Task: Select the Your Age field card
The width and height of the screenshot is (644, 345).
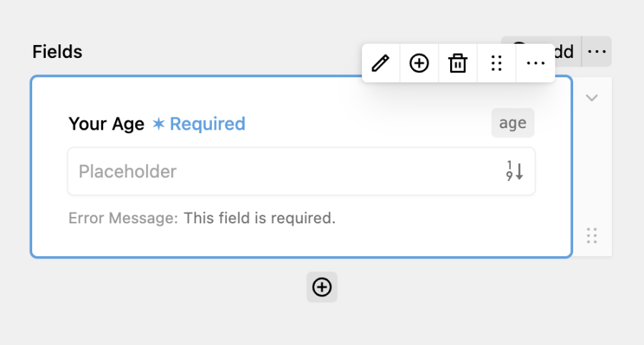Action: 301,167
